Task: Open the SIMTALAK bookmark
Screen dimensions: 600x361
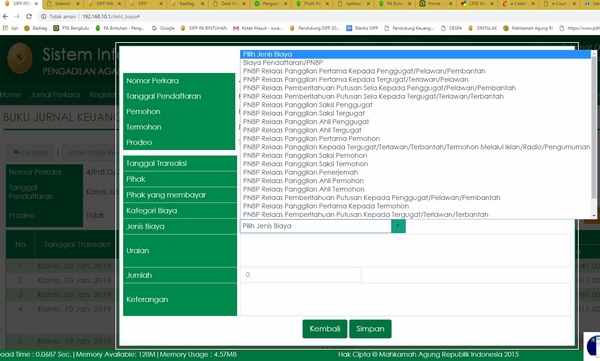Action: [x=483, y=28]
